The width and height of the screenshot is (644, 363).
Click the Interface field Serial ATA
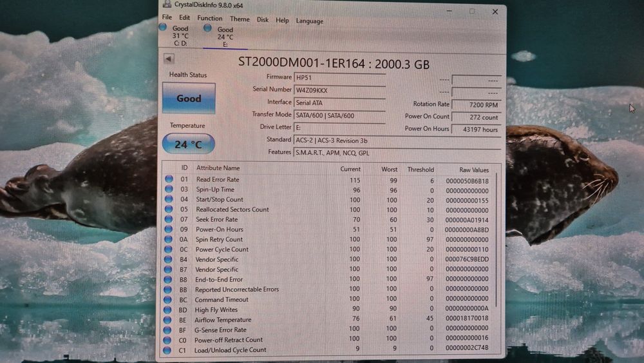[x=339, y=103]
